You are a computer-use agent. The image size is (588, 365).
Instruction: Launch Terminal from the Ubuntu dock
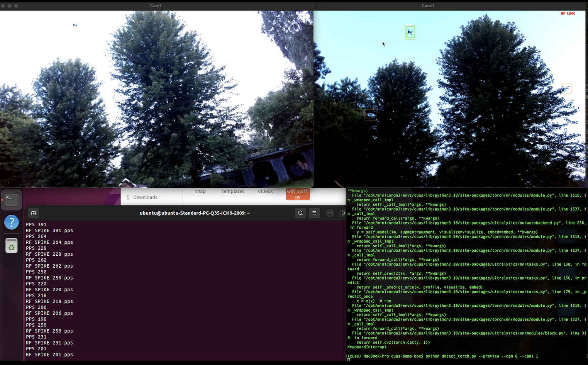[x=11, y=200]
